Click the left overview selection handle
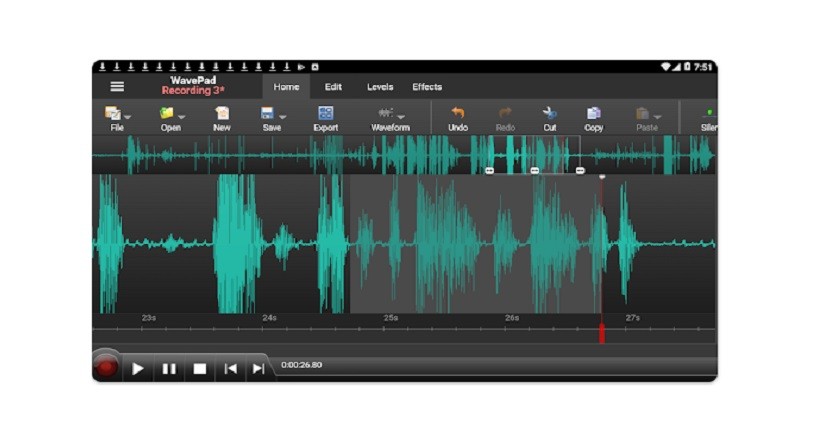 point(489,170)
